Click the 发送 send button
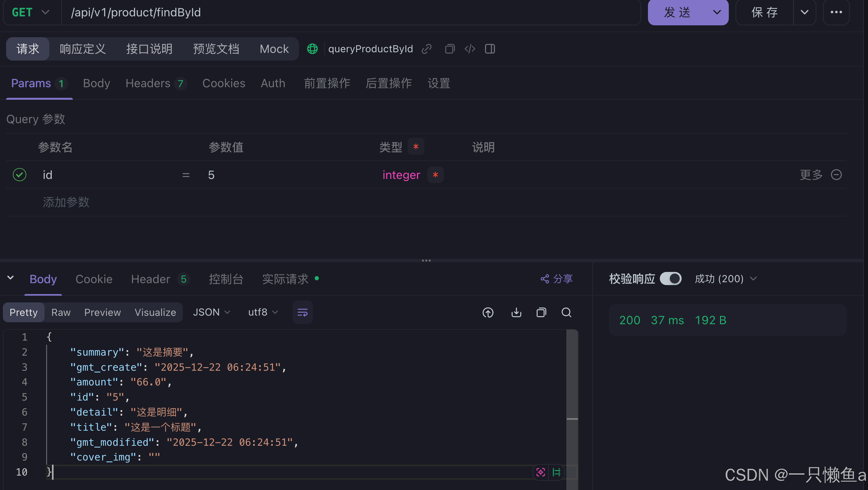The height and width of the screenshot is (490, 868). pos(677,13)
